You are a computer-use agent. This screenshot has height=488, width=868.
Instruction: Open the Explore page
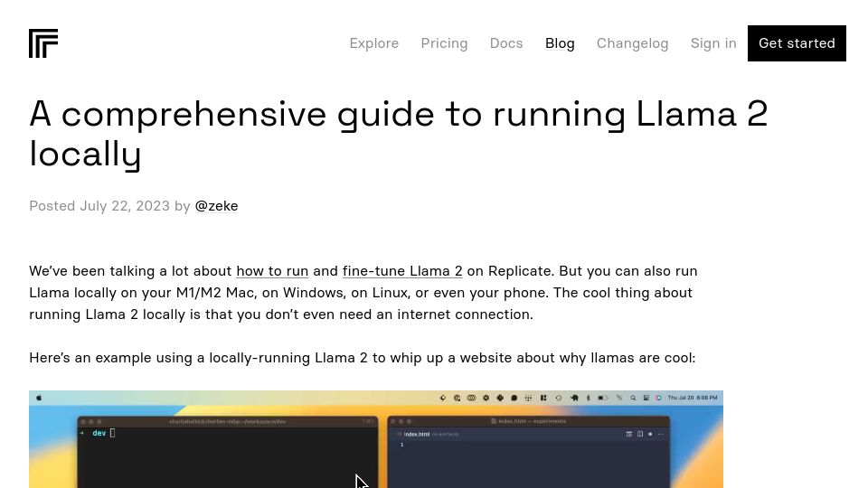[x=373, y=43]
